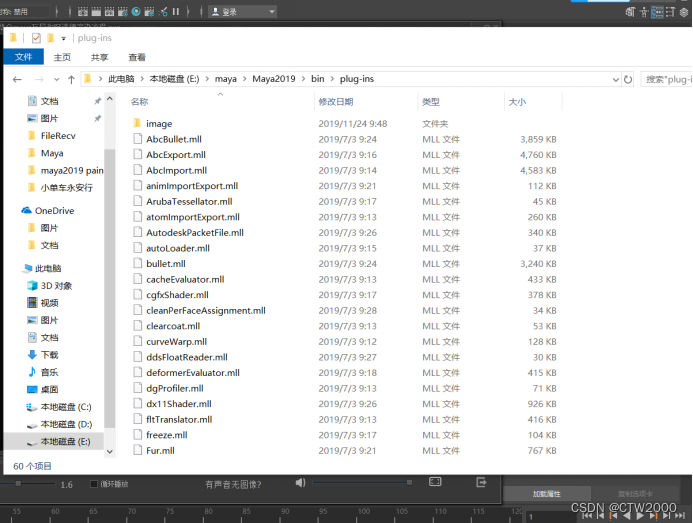Click the 加载属性 button in Maya
The height and width of the screenshot is (523, 693).
(547, 494)
